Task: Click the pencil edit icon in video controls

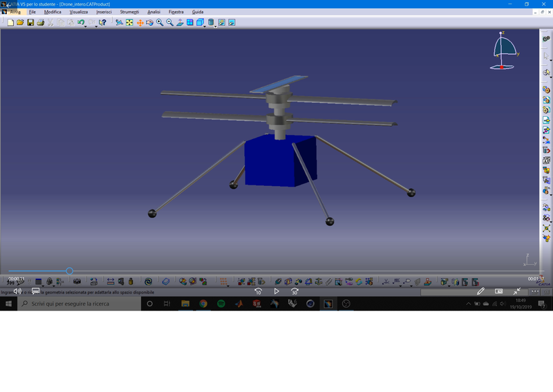Action: pos(480,291)
